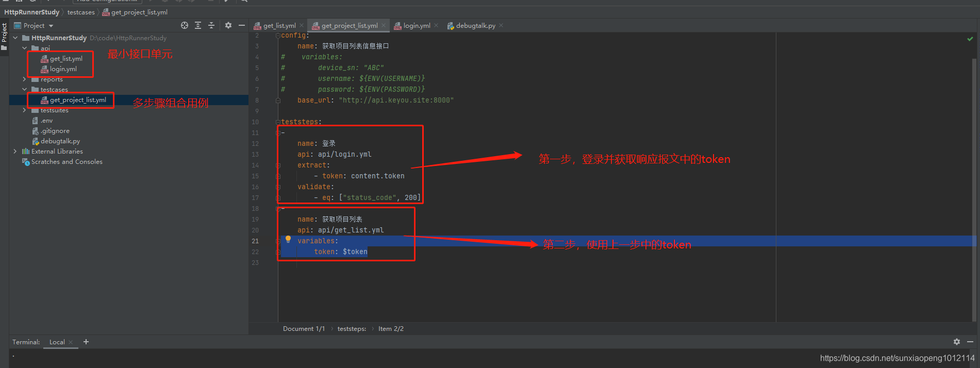
Task: Click HttpRunnerStudy in navigation breadcrumb
Action: 32,12
